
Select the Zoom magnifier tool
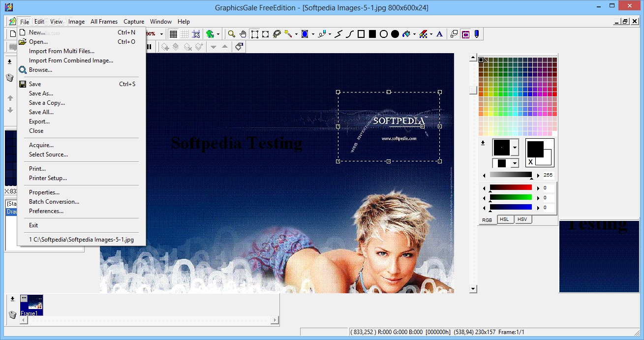[231, 34]
